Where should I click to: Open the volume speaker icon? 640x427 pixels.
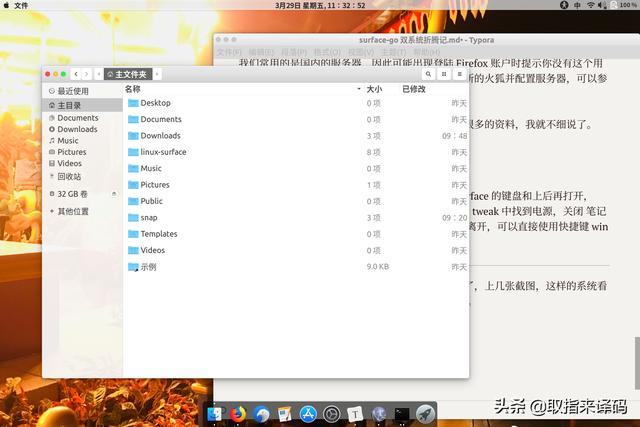coord(602,5)
